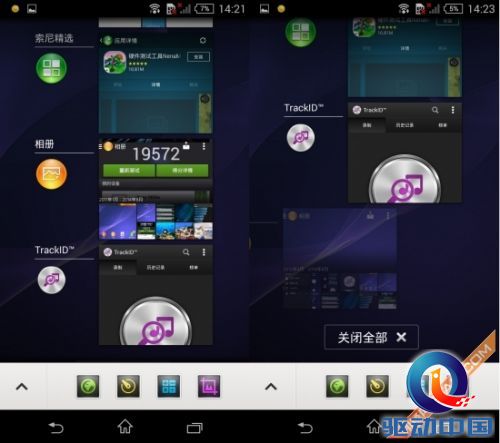Tap TrackID label in right screenshot
Screen dimensions: 500x443
(x=304, y=108)
